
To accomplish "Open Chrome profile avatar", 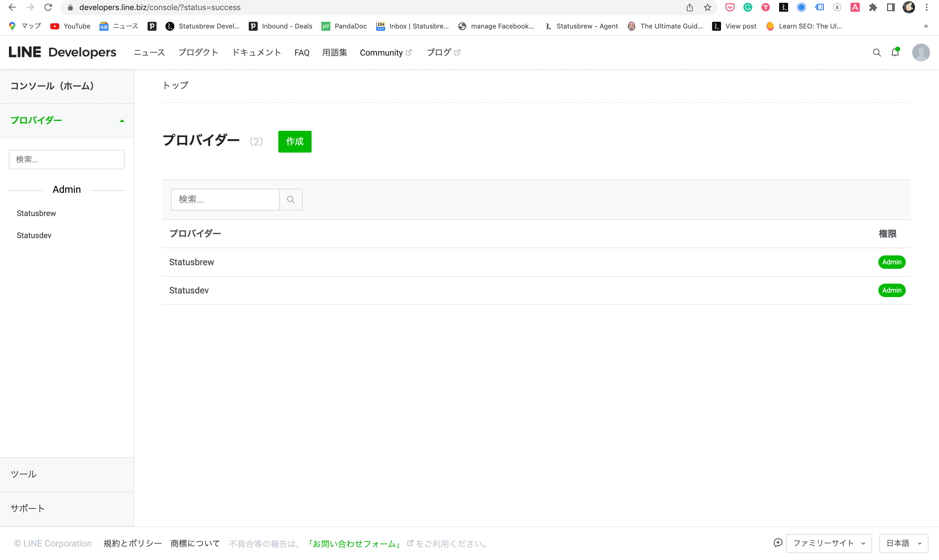I will click(909, 7).
